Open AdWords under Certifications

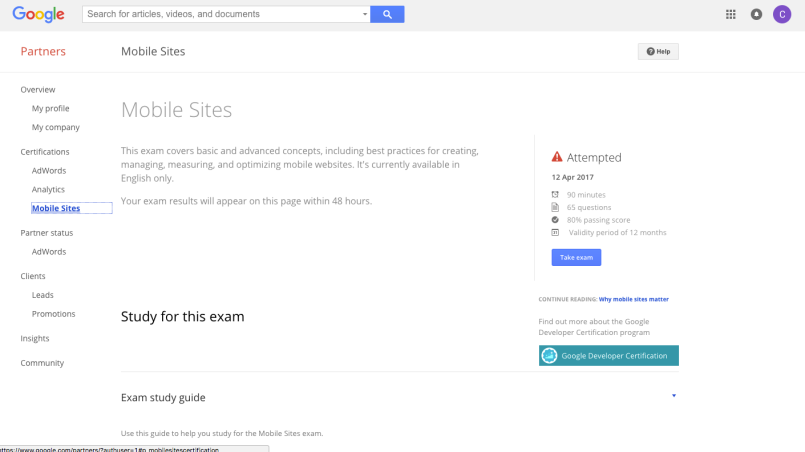pos(49,171)
